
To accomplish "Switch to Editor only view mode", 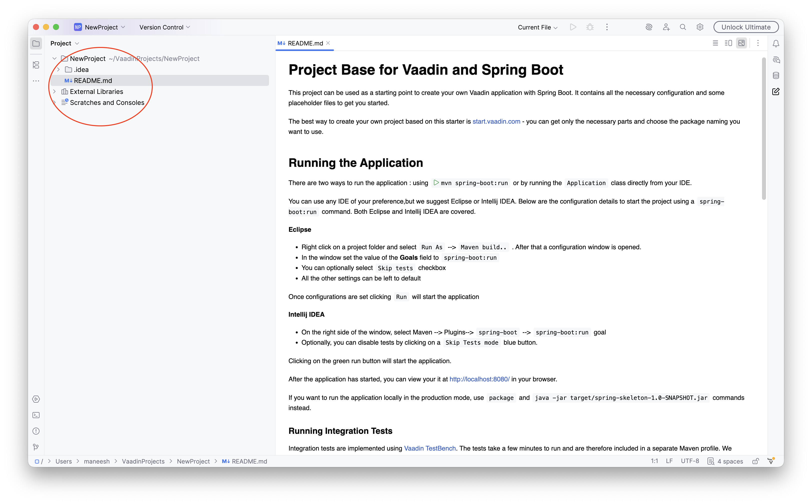I will coord(715,43).
